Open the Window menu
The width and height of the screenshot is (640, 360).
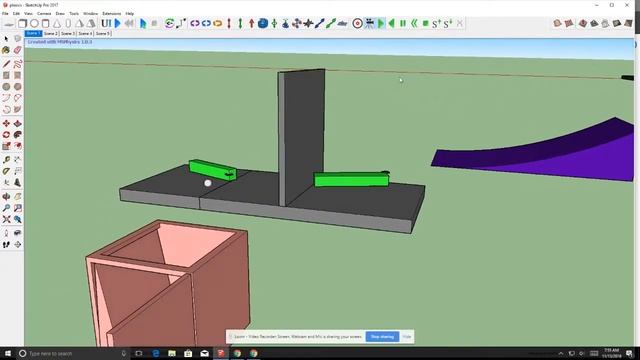coord(91,13)
